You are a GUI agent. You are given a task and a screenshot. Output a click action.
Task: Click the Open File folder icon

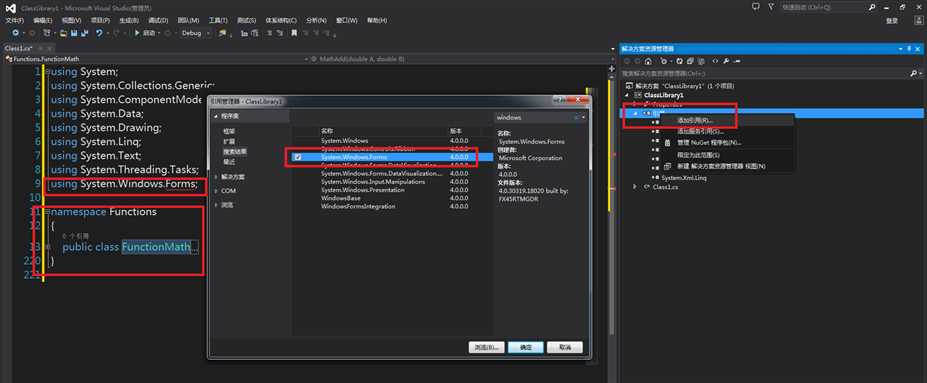[63, 33]
